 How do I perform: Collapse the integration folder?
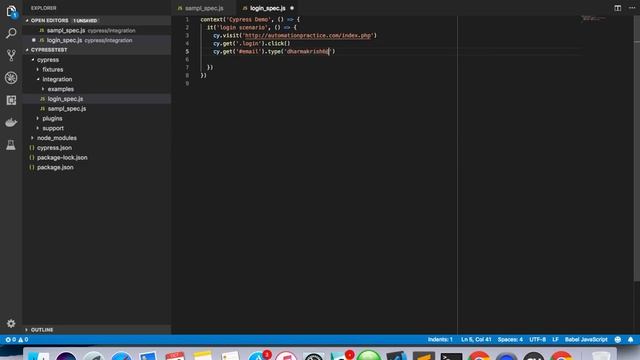(x=38, y=79)
